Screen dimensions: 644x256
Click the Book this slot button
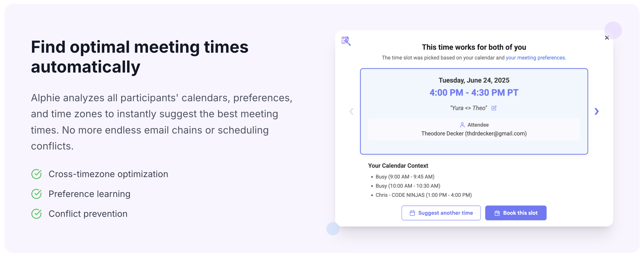[x=516, y=213]
